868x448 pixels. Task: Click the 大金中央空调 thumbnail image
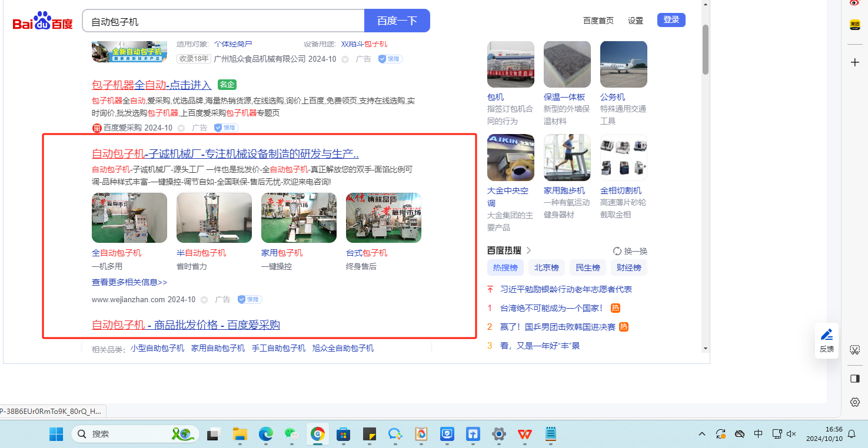click(511, 158)
